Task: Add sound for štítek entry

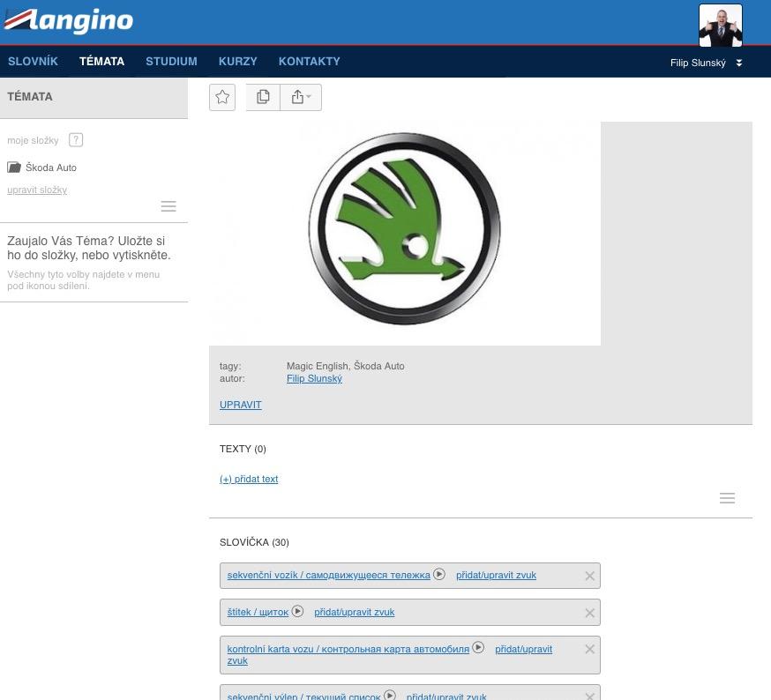Action: pyautogui.click(x=355, y=612)
